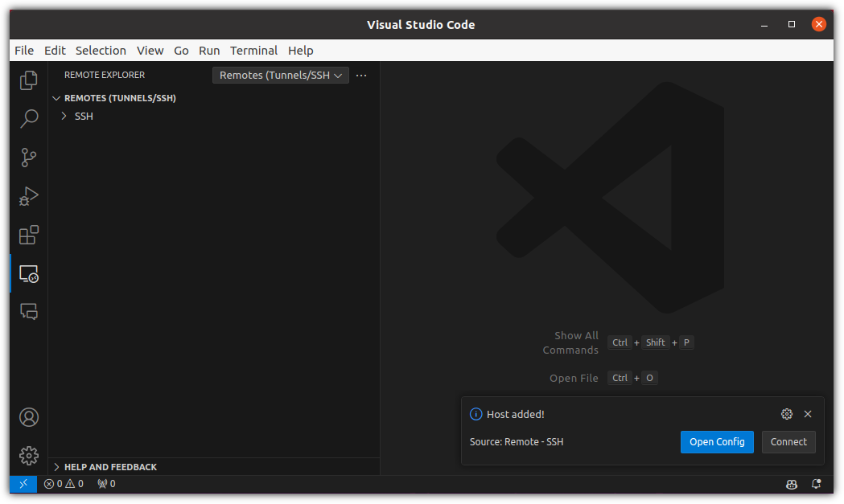Maximize the Visual Studio Code window
This screenshot has height=504, width=844.
(x=791, y=24)
